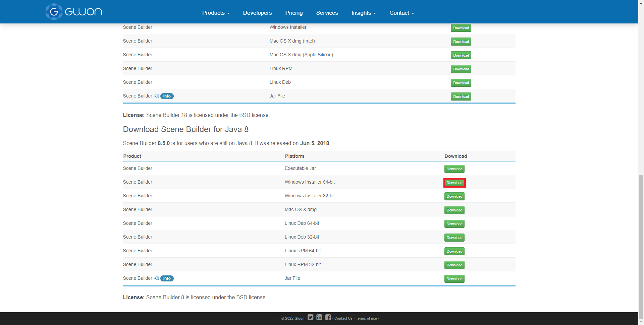This screenshot has height=325, width=644.
Task: Download the Mac OS X dmg for Java 8
Action: (x=454, y=210)
